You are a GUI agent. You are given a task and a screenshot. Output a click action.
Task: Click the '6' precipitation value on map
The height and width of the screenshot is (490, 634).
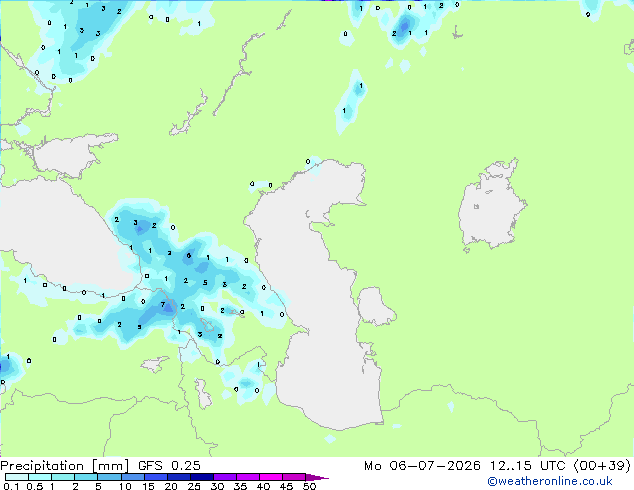click(x=189, y=256)
